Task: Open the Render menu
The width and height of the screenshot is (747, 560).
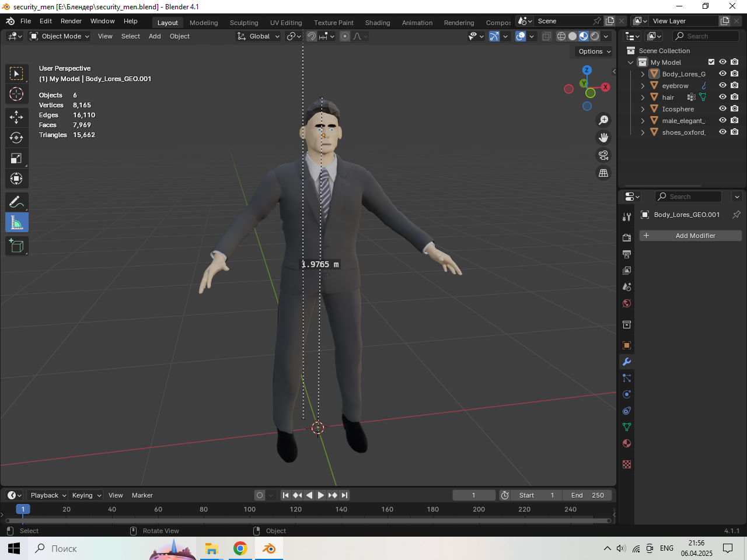Action: click(71, 21)
